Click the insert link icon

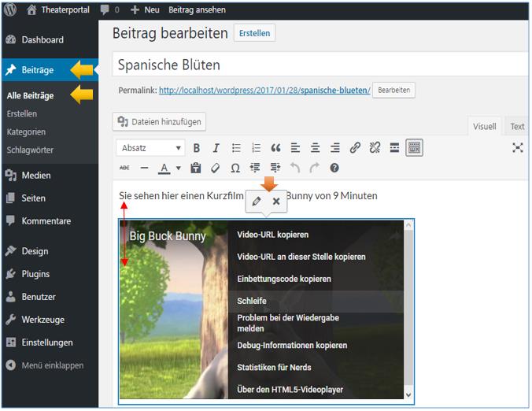355,148
